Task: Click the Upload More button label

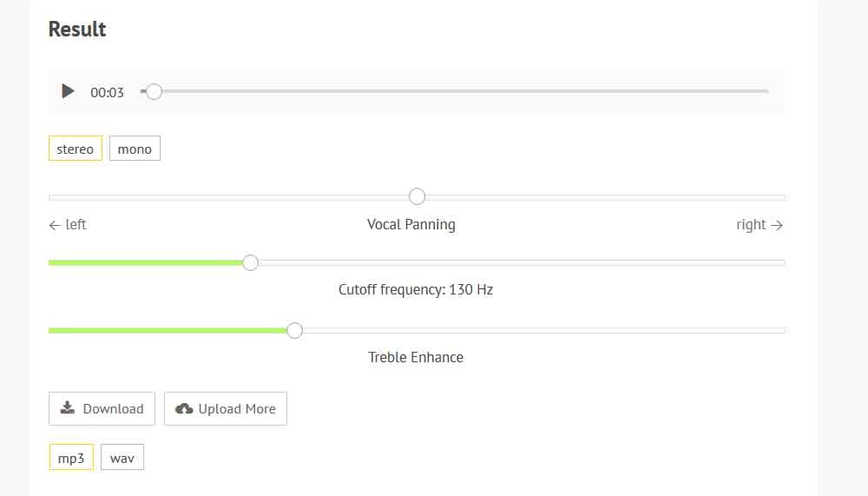Action: click(237, 408)
